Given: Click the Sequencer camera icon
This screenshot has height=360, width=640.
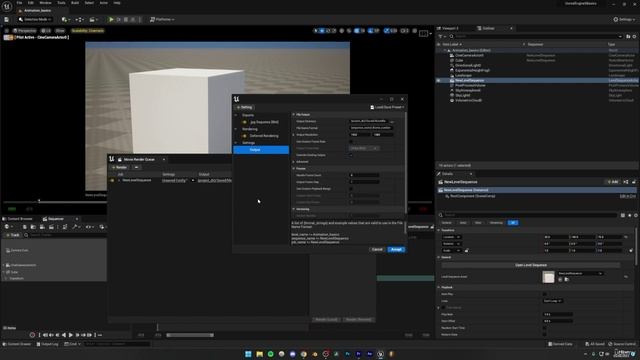Looking at the screenshot, I should click(x=42, y=227).
